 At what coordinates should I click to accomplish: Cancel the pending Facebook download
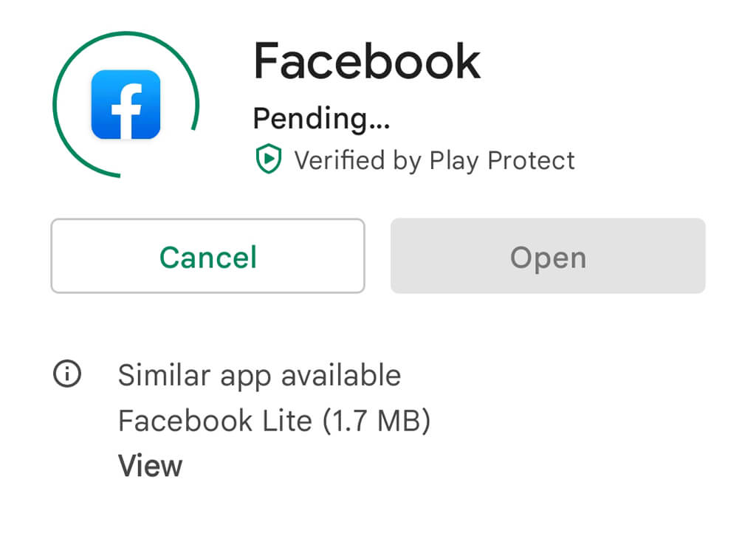207,256
